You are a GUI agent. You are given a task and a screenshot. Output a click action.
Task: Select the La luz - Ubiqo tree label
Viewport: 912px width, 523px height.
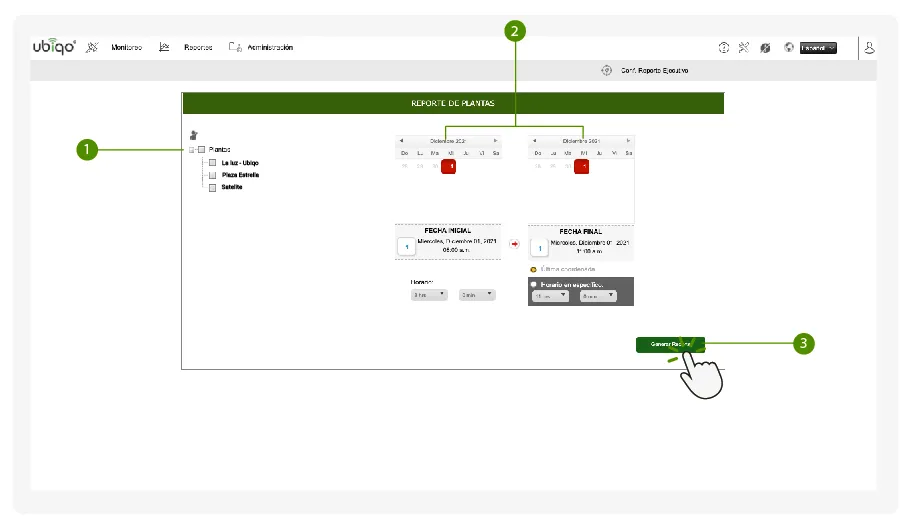pos(240,163)
